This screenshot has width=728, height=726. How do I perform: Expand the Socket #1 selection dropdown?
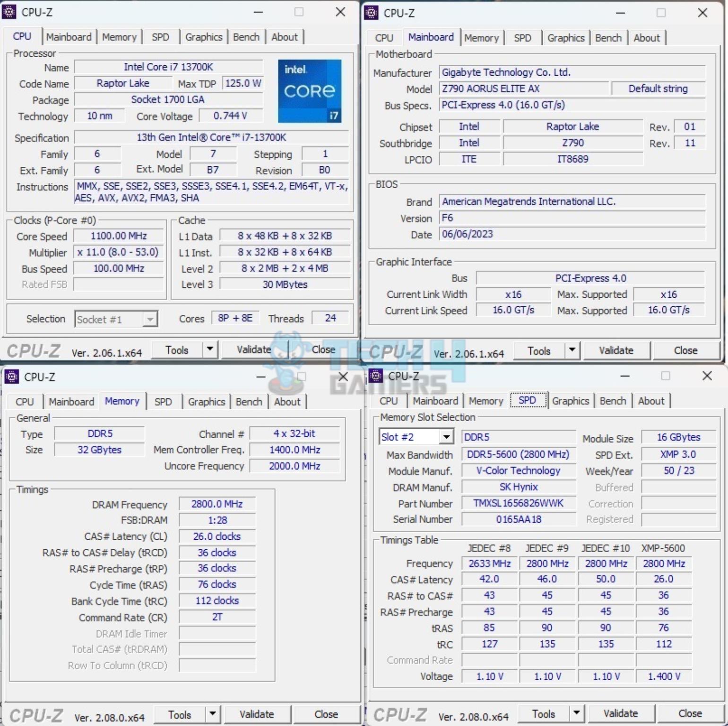click(x=150, y=319)
